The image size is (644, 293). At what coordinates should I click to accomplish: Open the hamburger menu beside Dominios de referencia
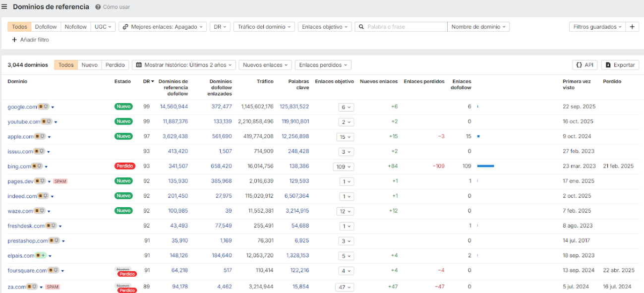click(x=4, y=7)
